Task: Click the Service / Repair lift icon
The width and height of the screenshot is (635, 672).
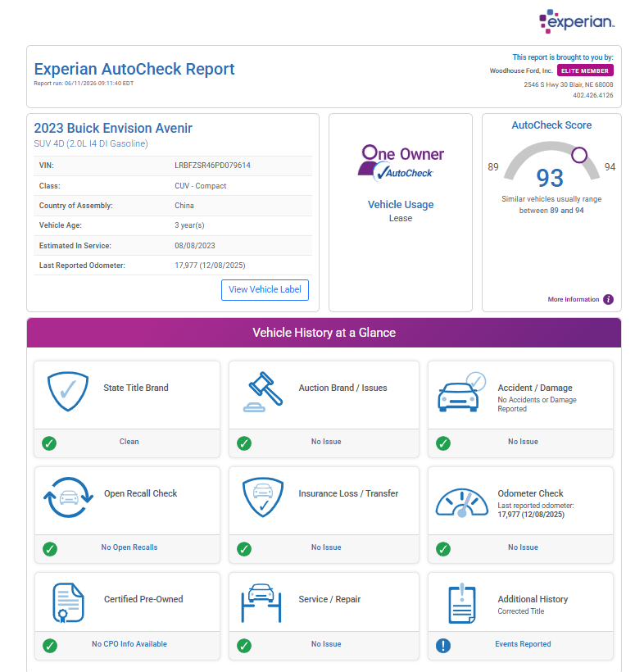Action: click(261, 602)
